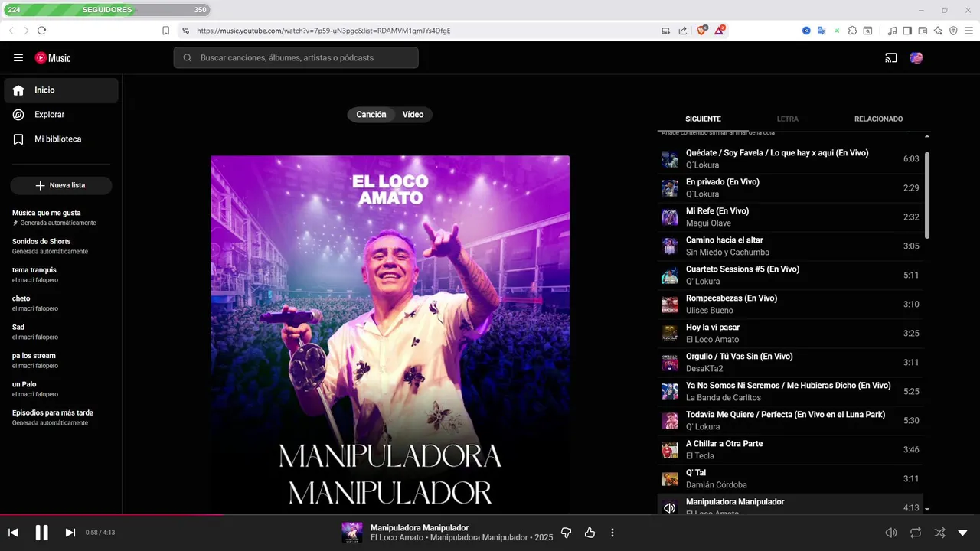Viewport: 980px width, 551px height.
Task: Open the browser main menu
Action: click(x=969, y=31)
